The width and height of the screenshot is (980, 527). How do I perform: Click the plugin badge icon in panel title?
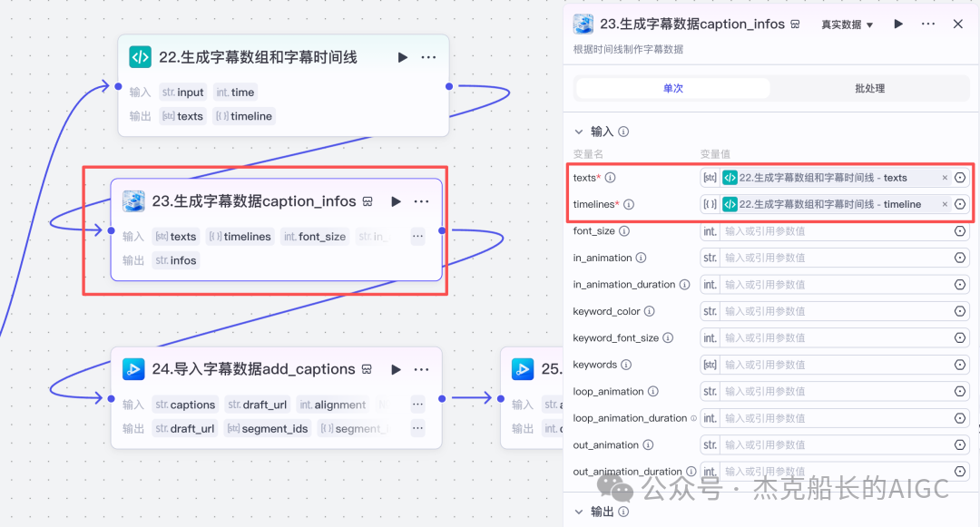pyautogui.click(x=795, y=24)
